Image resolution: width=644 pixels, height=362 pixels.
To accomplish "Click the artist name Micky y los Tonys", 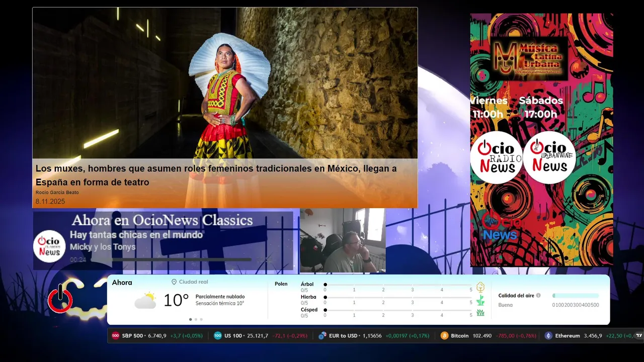I will pyautogui.click(x=103, y=247).
